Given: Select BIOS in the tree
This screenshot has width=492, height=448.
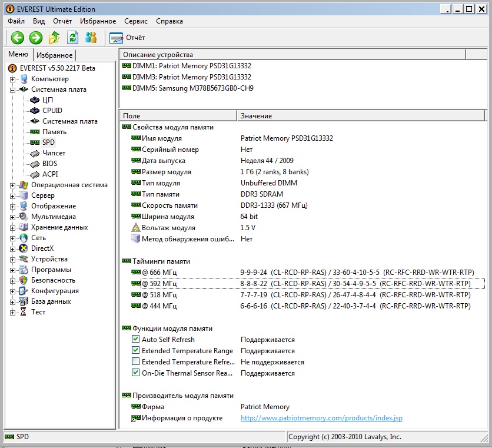Looking at the screenshot, I should pyautogui.click(x=49, y=164).
